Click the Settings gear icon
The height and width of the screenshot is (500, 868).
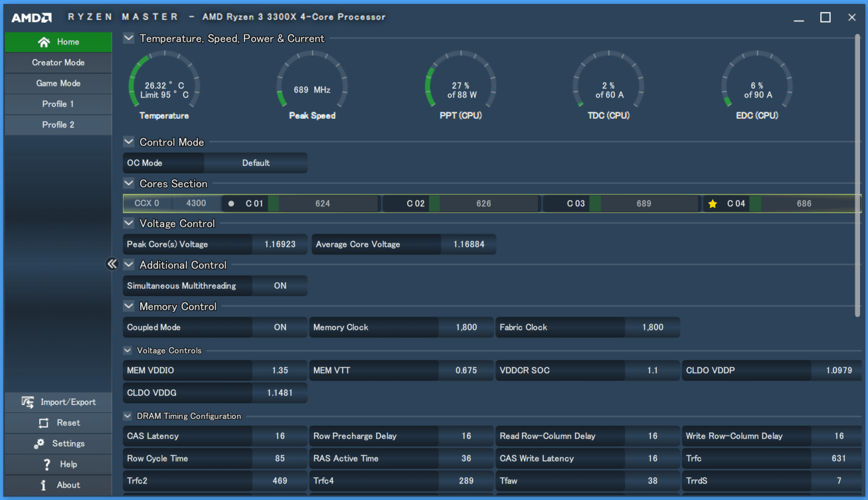click(39, 444)
